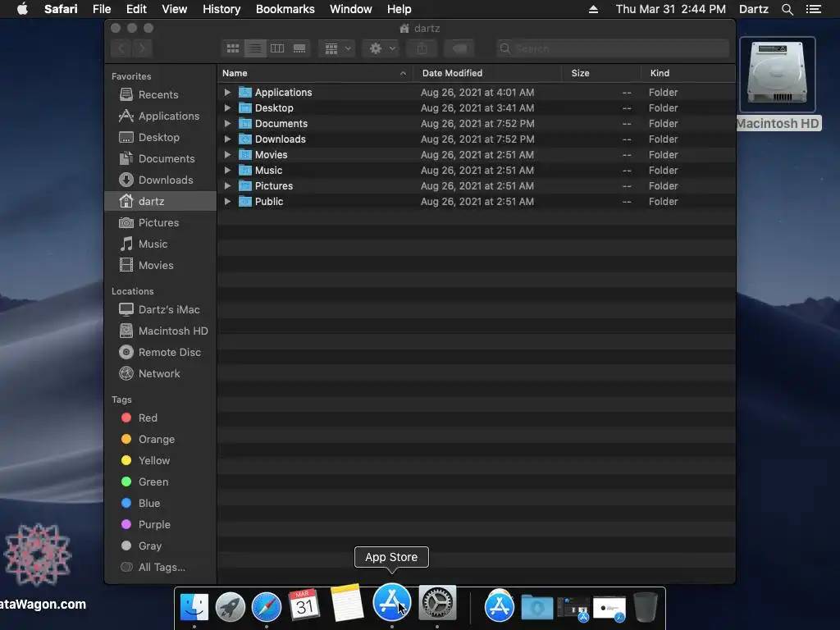This screenshot has width=840, height=630.
Task: Open System Preferences from the Dock
Action: (x=437, y=602)
